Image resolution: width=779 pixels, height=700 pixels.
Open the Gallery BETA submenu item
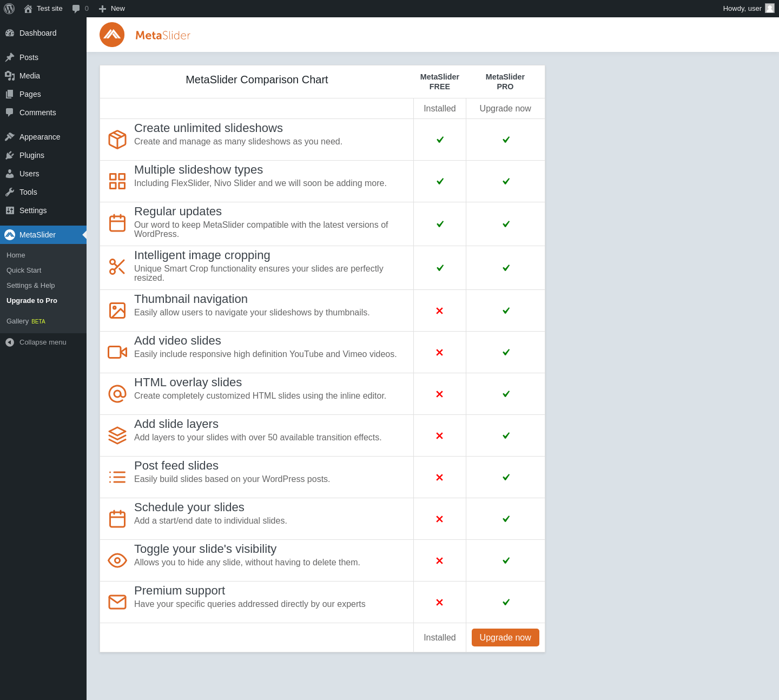click(x=26, y=321)
